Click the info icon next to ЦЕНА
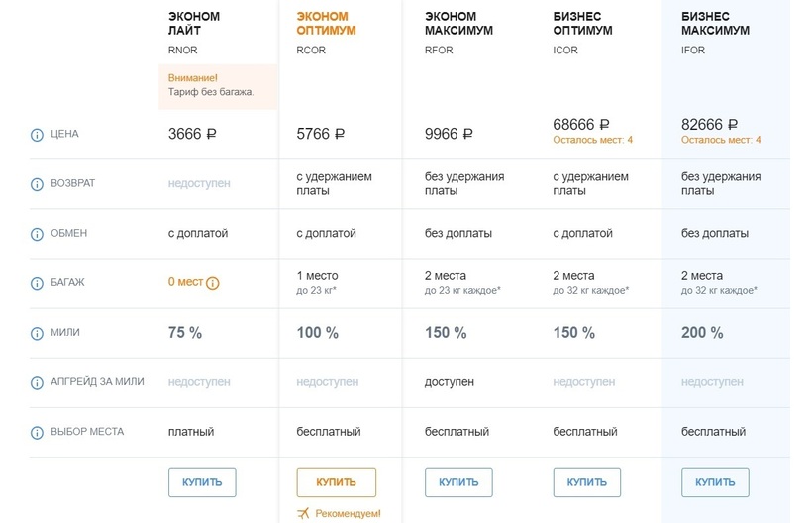 (38, 135)
